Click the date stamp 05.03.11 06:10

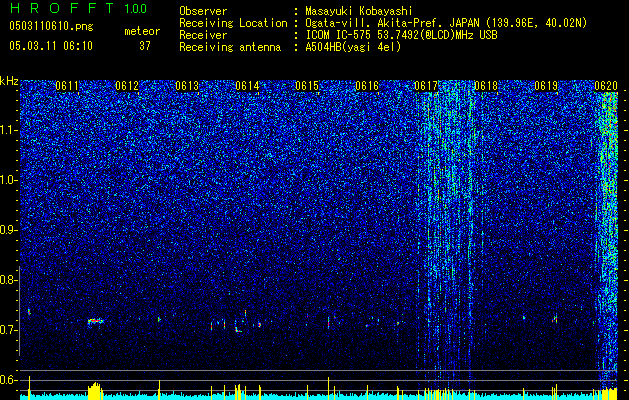point(51,46)
